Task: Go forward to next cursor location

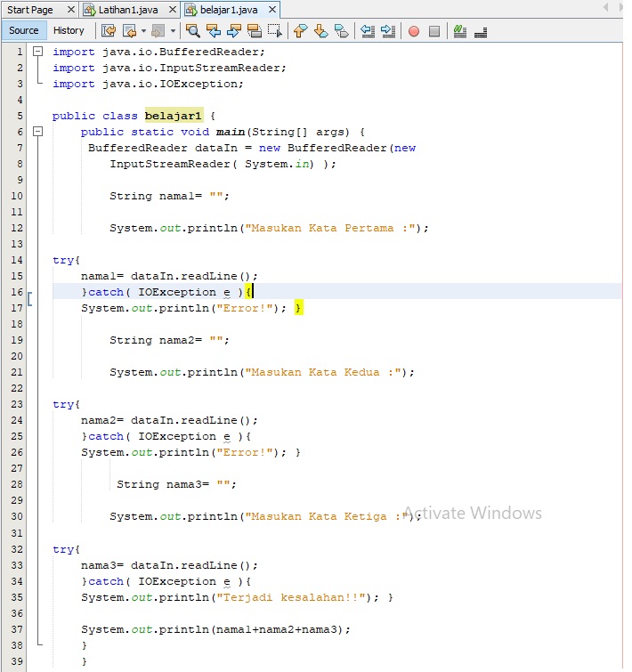Action: [158, 31]
